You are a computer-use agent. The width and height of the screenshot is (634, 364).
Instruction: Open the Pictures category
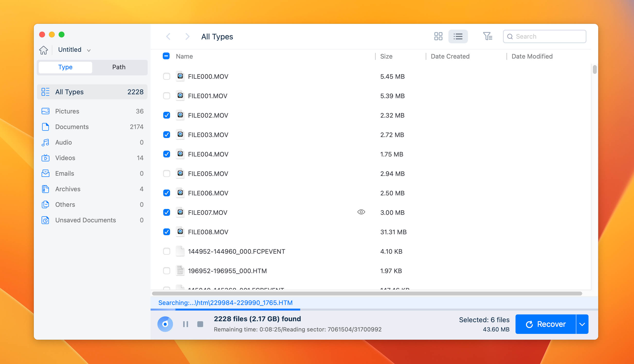coord(92,111)
